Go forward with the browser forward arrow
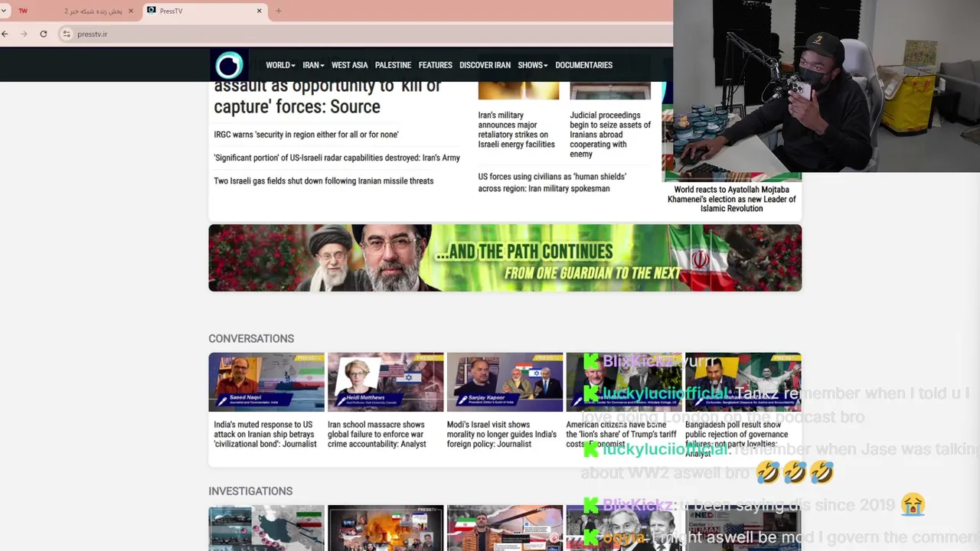 pos(24,34)
